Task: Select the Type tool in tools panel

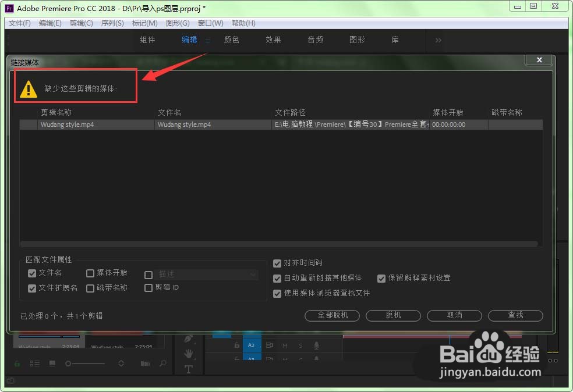Action: tap(189, 369)
